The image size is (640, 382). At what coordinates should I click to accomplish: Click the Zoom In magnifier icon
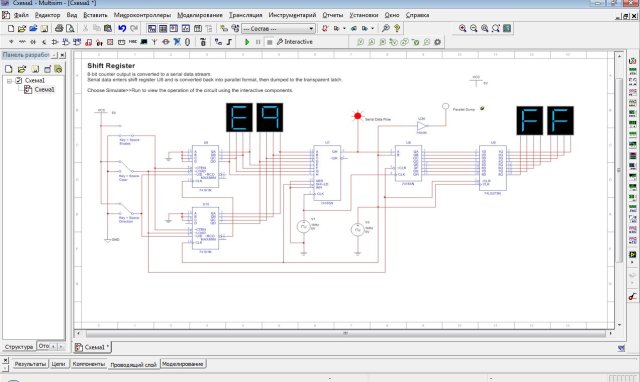coord(462,28)
